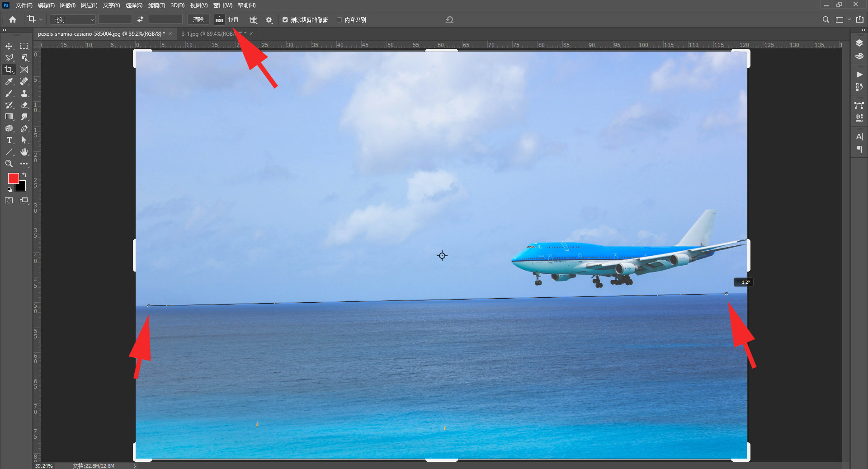This screenshot has height=469, width=868.
Task: Select the Polygonal Lasso tool
Action: [9, 58]
